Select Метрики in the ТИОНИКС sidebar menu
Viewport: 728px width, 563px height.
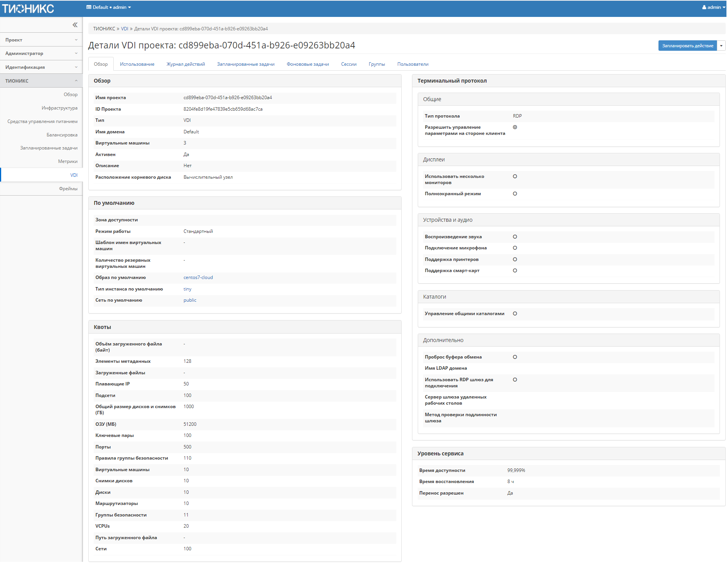point(68,161)
